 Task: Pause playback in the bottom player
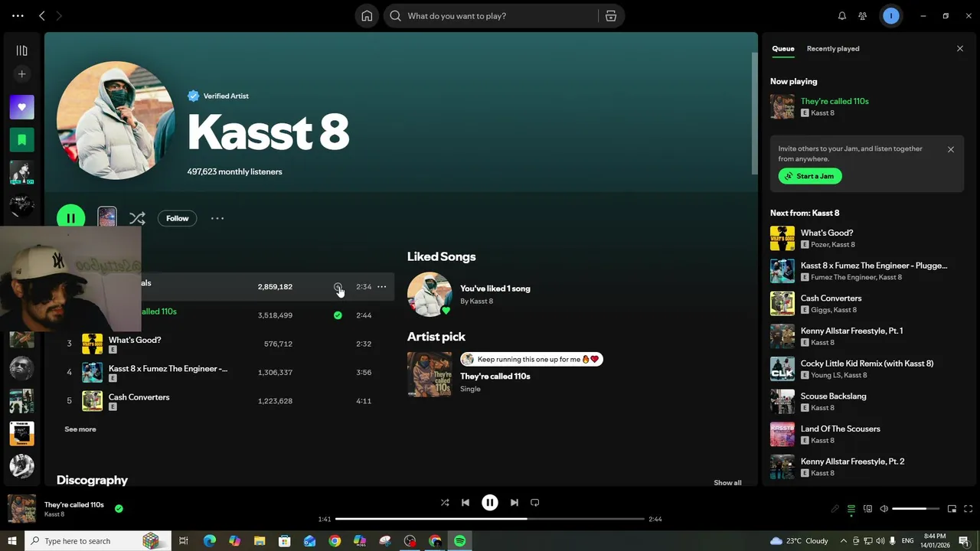click(490, 503)
